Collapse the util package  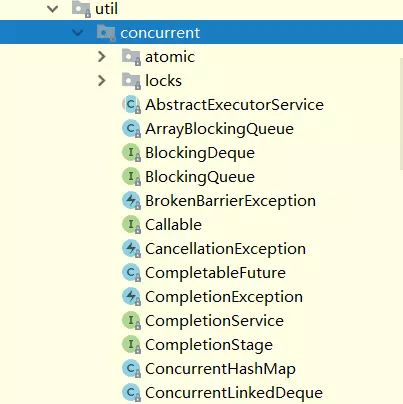coord(53,9)
